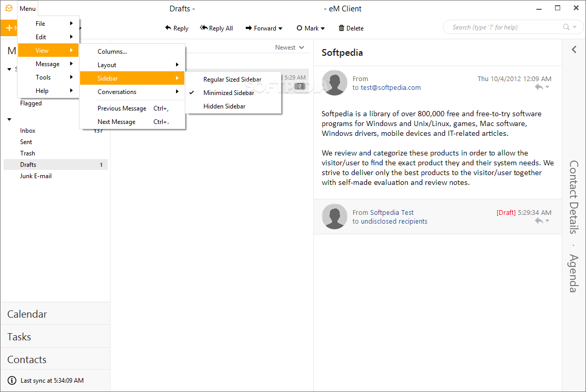Open reply options arrow on 12:09 AM message

pos(547,87)
